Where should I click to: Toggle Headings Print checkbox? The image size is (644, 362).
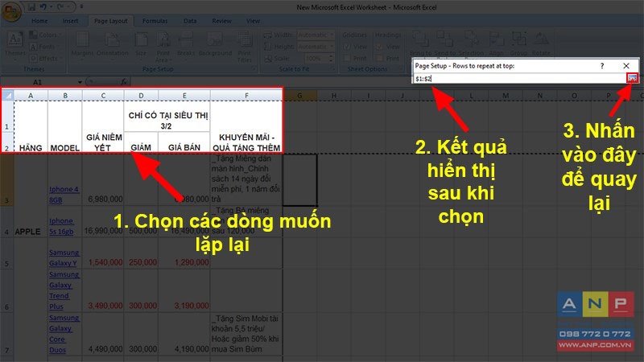point(380,58)
